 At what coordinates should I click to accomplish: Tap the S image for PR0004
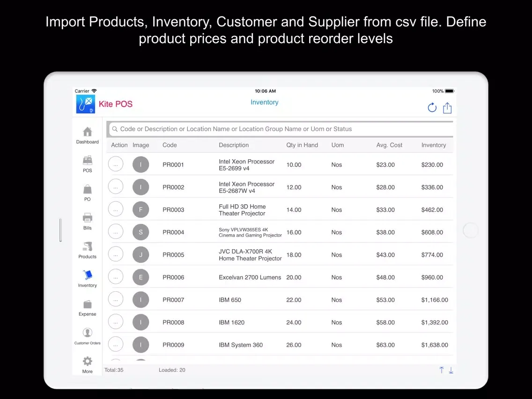click(141, 232)
